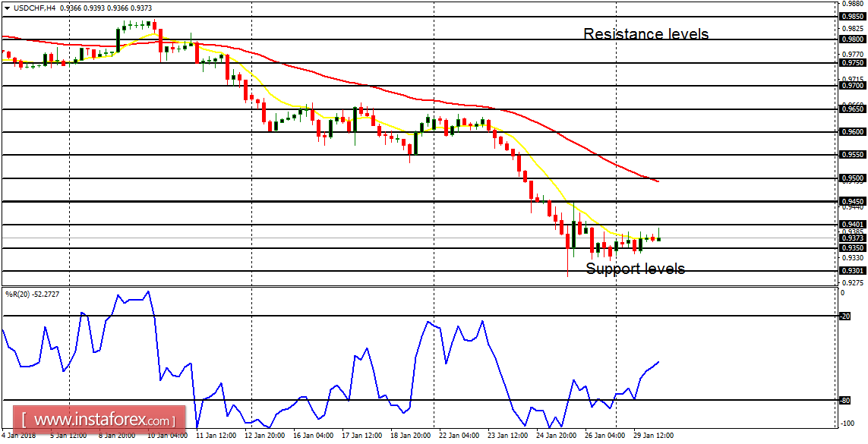This screenshot has width=868, height=444.
Task: Click the 0.9880 axis value
Action: (853, 3)
